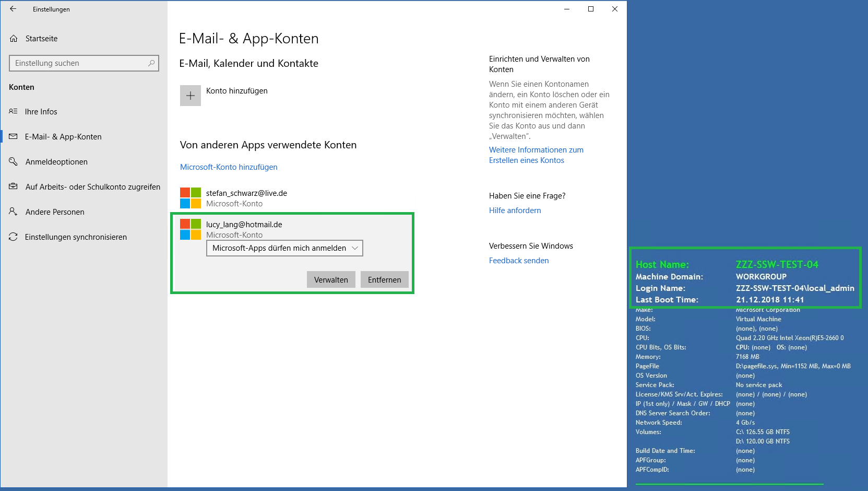
Task: Click the Feedback senden link
Action: click(x=519, y=261)
